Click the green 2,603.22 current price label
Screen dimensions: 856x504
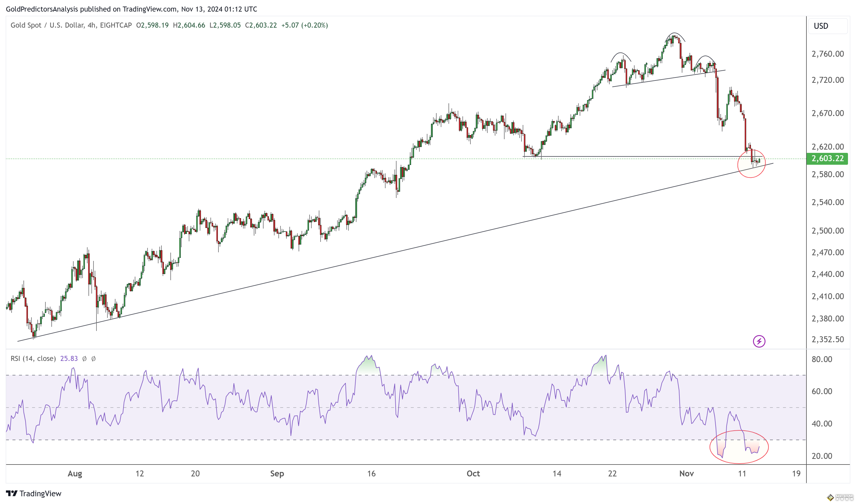(827, 159)
